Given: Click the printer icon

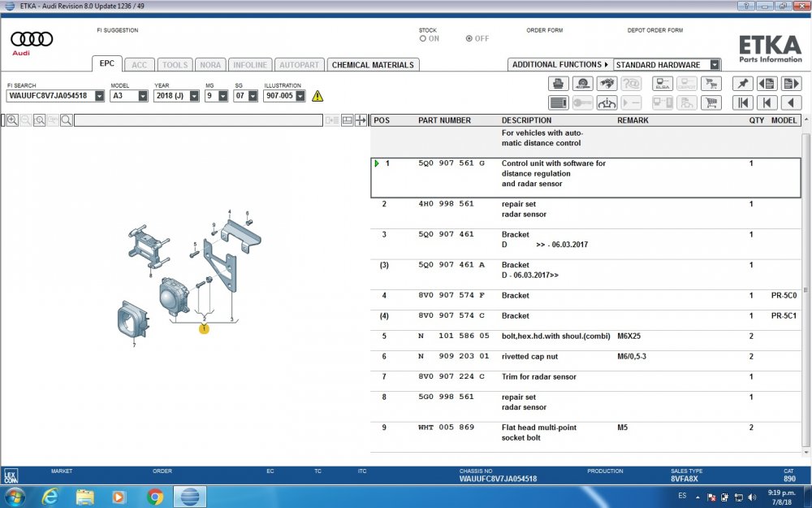Looking at the screenshot, I should (559, 83).
